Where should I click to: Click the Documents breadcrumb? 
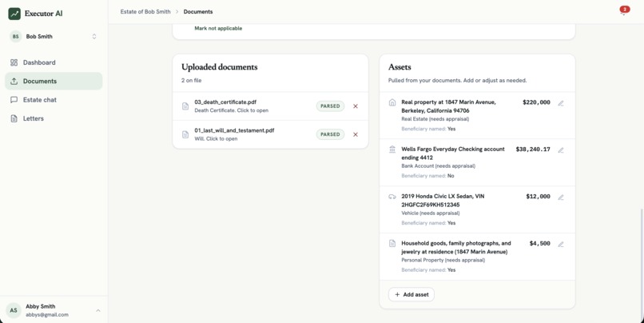click(198, 11)
